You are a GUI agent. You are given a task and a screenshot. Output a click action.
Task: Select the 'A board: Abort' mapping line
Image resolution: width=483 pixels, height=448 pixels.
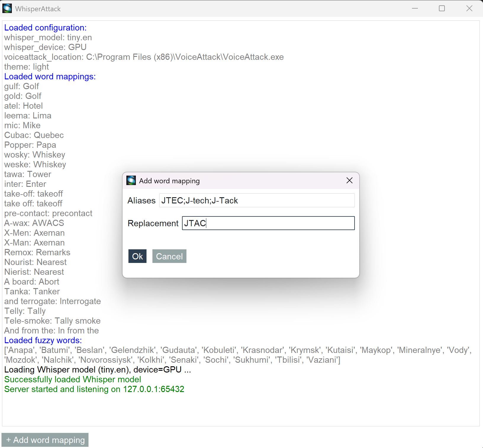32,282
